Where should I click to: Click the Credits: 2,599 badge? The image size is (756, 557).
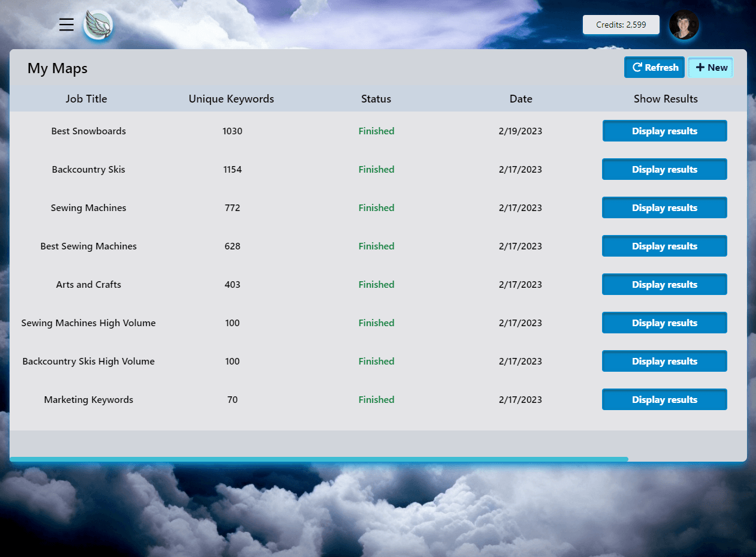tap(621, 25)
